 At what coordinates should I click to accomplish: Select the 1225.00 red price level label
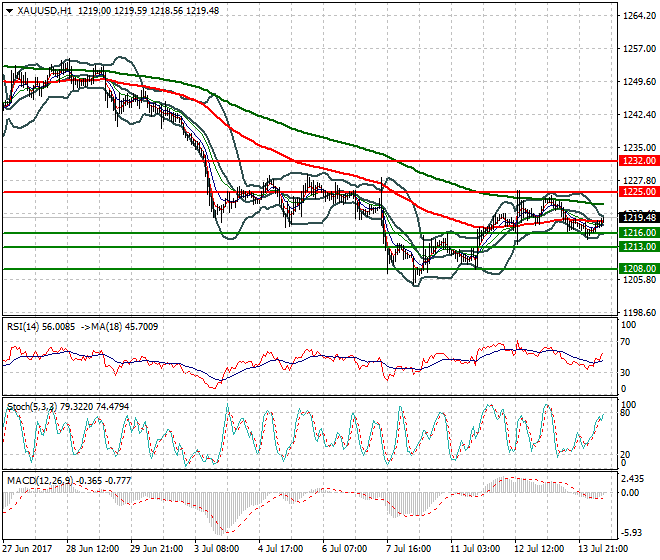639,192
